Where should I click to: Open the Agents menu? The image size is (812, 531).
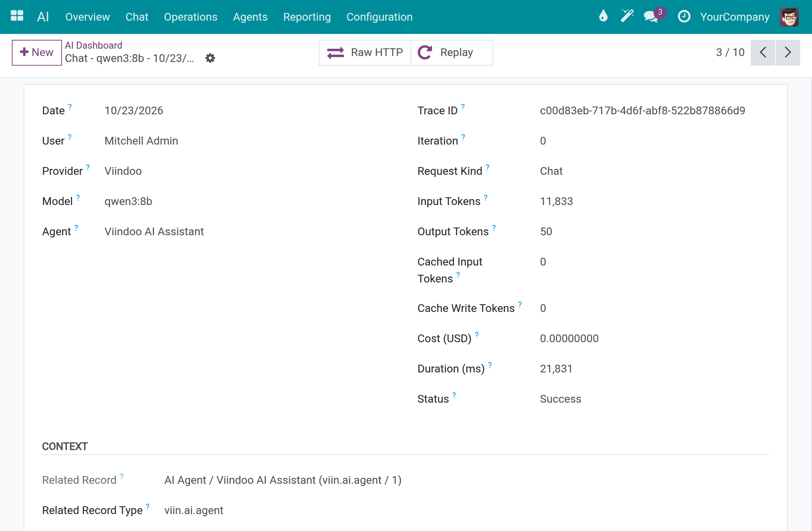point(250,17)
